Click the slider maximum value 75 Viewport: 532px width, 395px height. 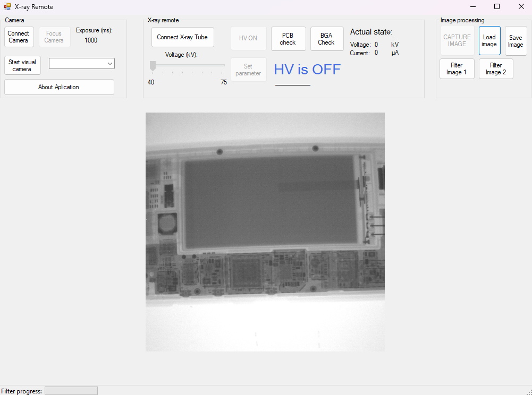tap(224, 82)
